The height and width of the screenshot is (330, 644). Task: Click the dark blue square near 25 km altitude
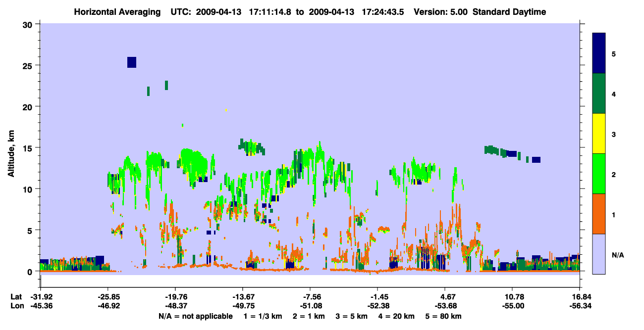(x=132, y=62)
